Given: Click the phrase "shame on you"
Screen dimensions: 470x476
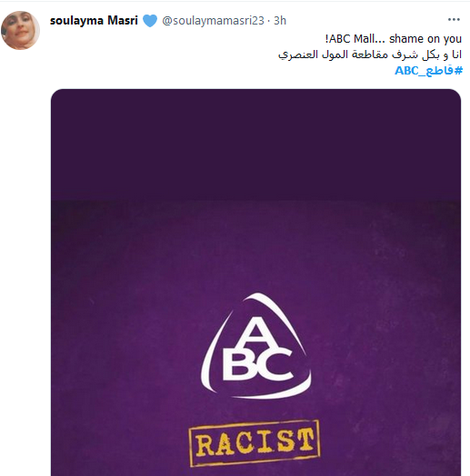Looking at the screenshot, I should click(x=425, y=39).
